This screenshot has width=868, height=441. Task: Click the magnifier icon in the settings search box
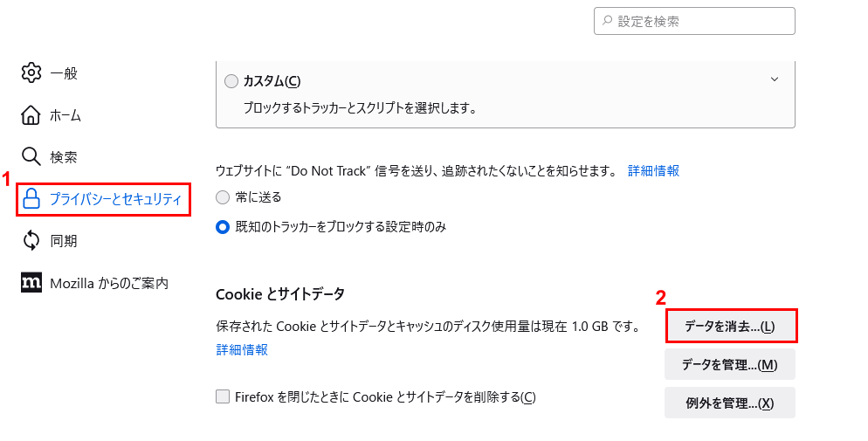[x=607, y=21]
